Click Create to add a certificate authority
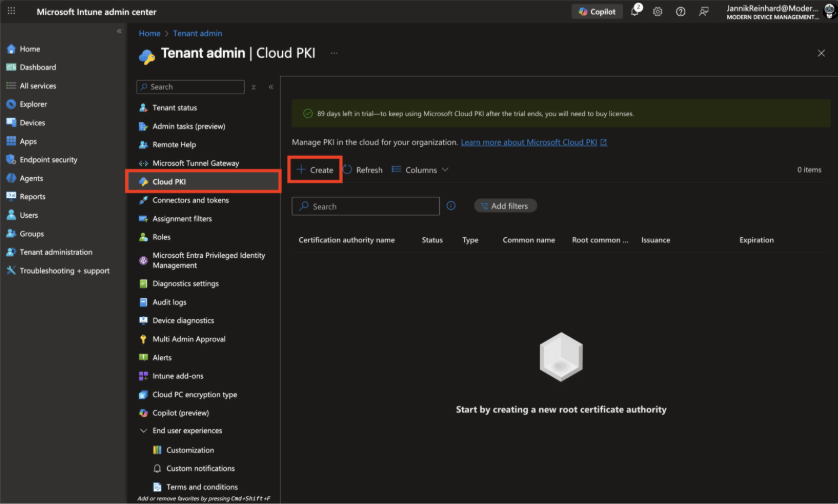Image resolution: width=838 pixels, height=504 pixels. (315, 170)
